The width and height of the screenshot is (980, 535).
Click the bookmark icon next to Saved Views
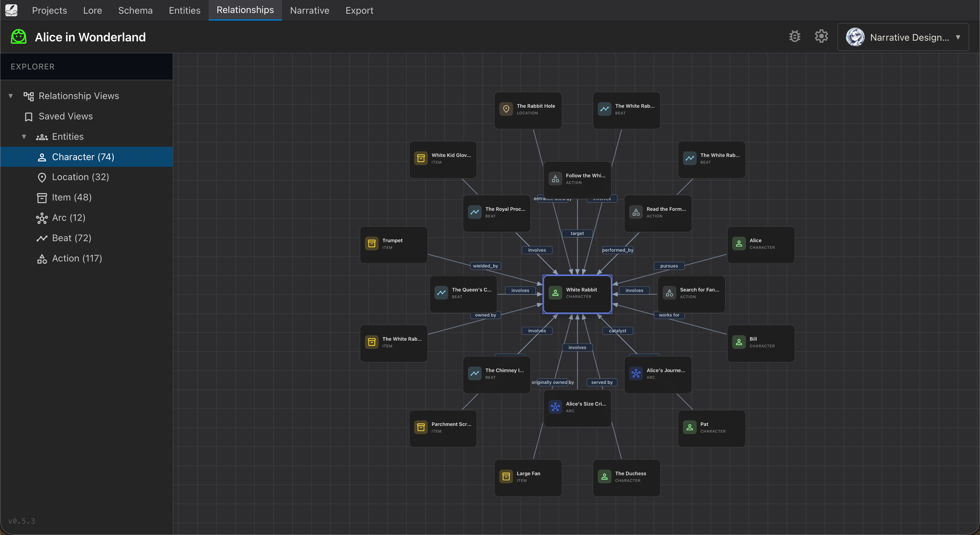coord(29,116)
